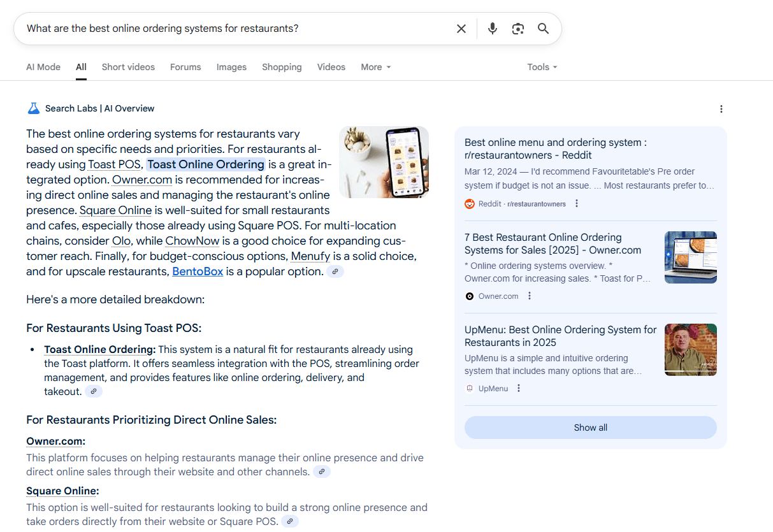
Task: Open the BentoBox link
Action: [x=198, y=271]
